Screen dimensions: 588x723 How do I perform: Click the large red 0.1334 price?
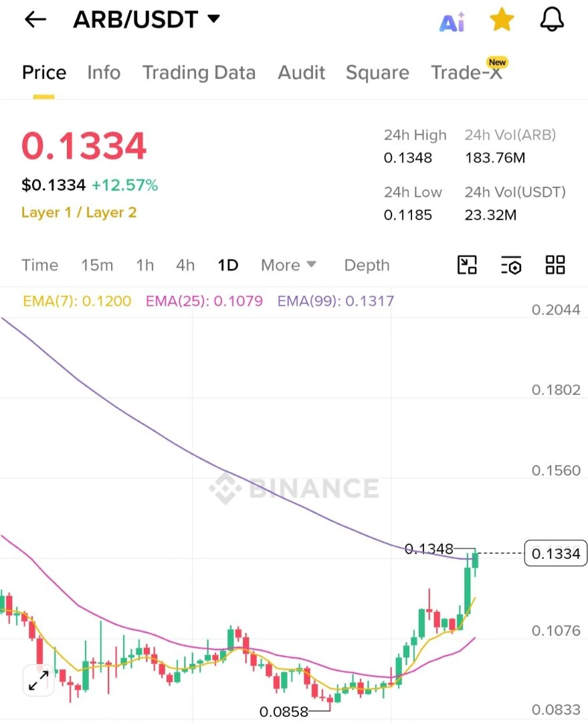[84, 146]
